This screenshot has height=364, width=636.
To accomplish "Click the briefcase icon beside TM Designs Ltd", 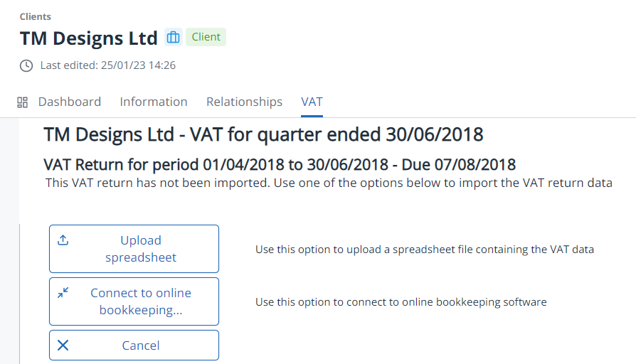I will pos(173,37).
